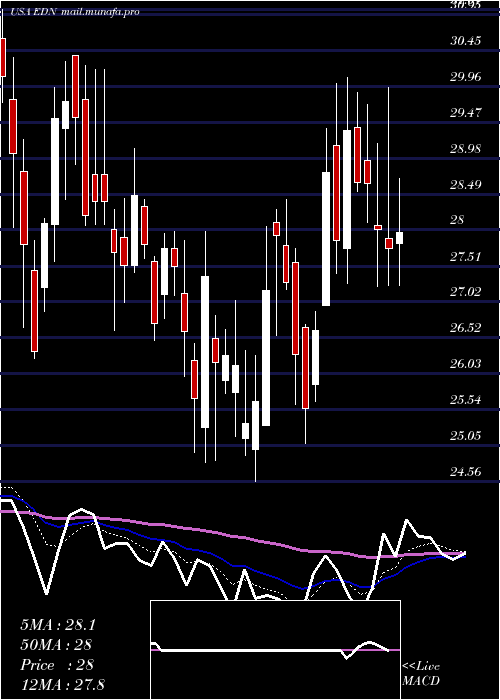Click the 'Price : 28' readout
500x700 pixels.
click(x=57, y=665)
